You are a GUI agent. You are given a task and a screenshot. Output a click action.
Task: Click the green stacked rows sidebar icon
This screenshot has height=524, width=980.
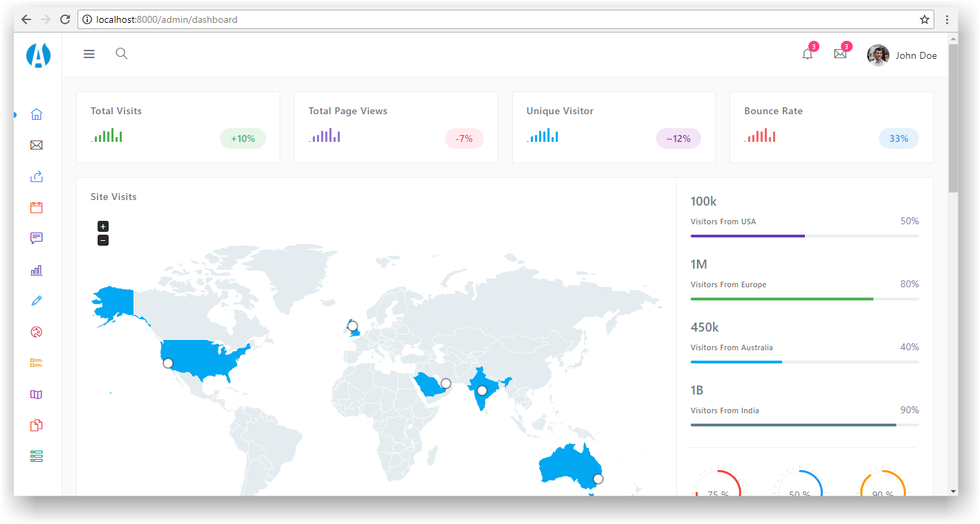tap(37, 456)
